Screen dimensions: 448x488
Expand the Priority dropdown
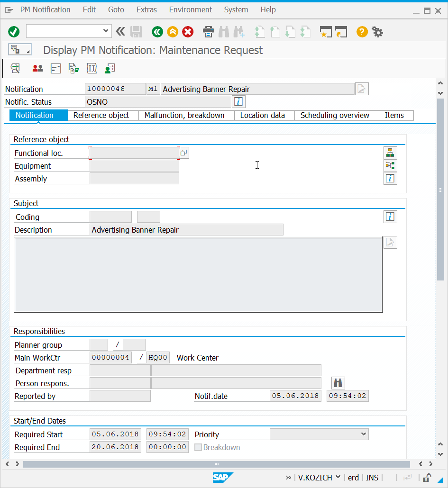(363, 434)
